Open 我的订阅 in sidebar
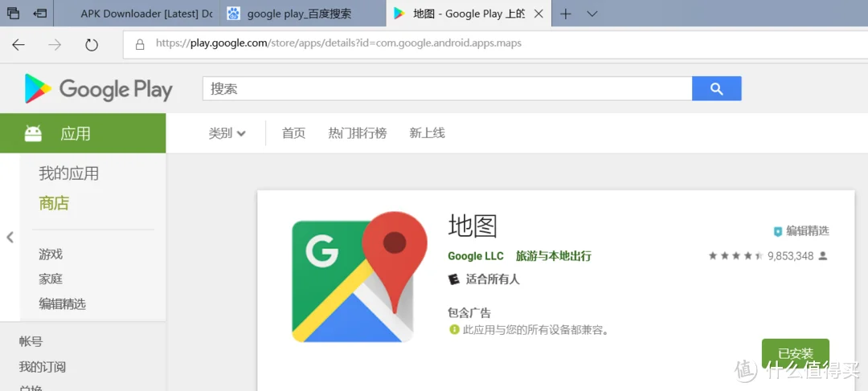The height and width of the screenshot is (391, 868). (x=42, y=367)
